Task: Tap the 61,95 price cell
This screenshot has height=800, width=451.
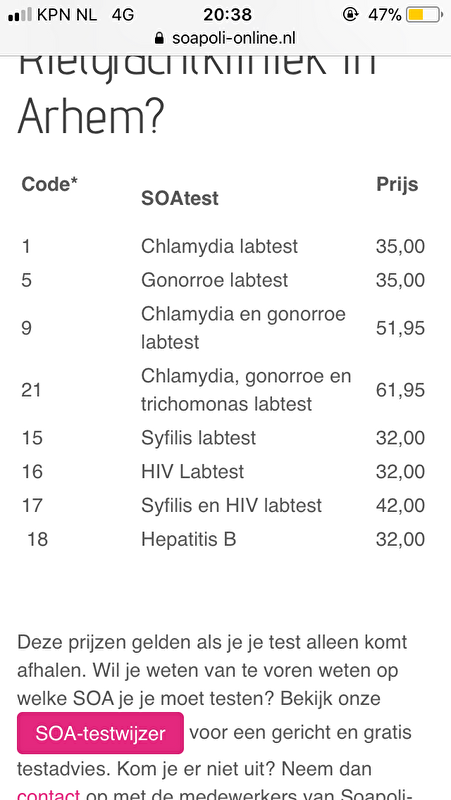Action: pyautogui.click(x=400, y=390)
